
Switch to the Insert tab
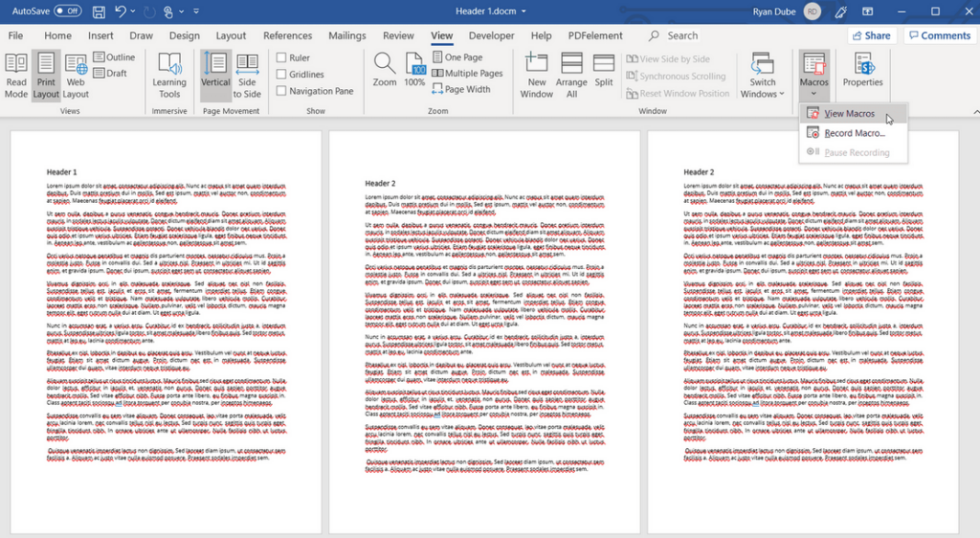pyautogui.click(x=100, y=35)
